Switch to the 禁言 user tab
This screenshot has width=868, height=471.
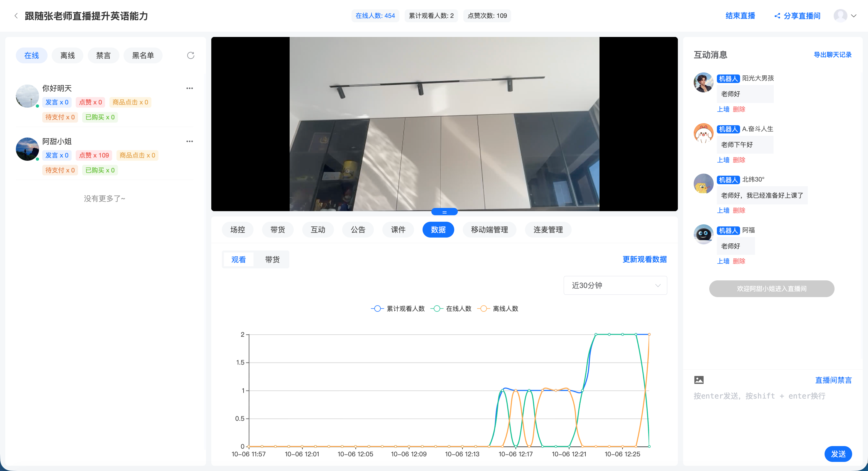104,55
